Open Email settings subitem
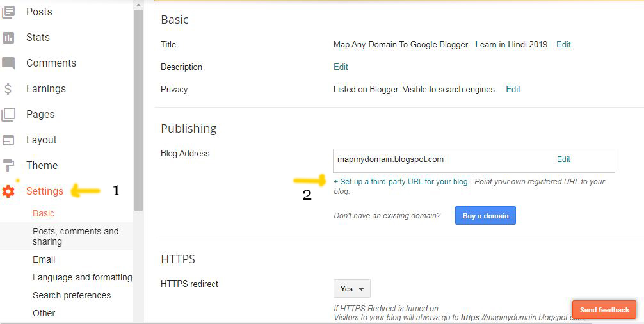The height and width of the screenshot is (324, 644). point(44,259)
